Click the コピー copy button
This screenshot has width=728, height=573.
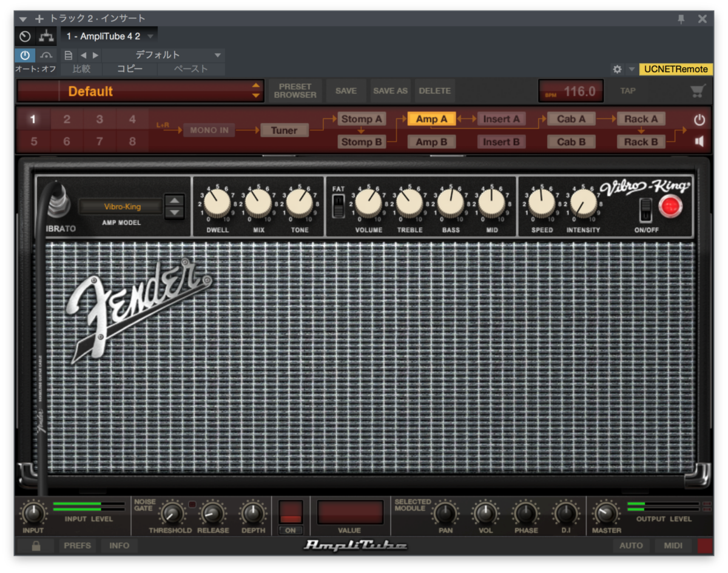click(130, 69)
